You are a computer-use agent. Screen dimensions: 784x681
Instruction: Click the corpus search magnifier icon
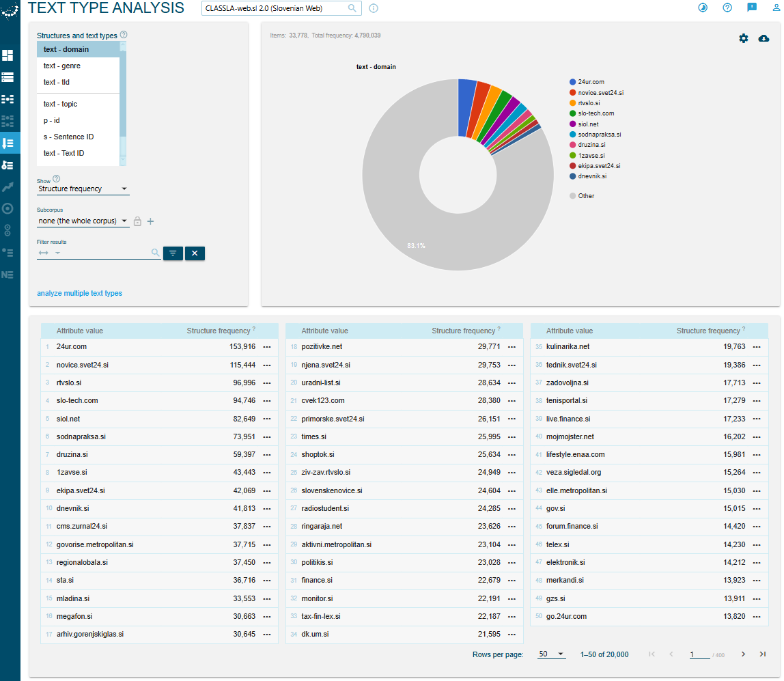pos(352,8)
